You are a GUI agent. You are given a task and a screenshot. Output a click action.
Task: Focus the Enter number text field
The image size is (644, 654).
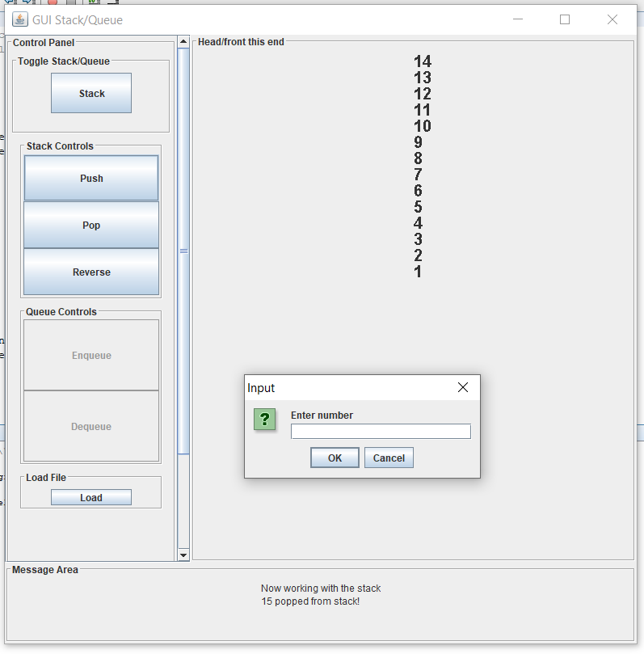coord(381,431)
